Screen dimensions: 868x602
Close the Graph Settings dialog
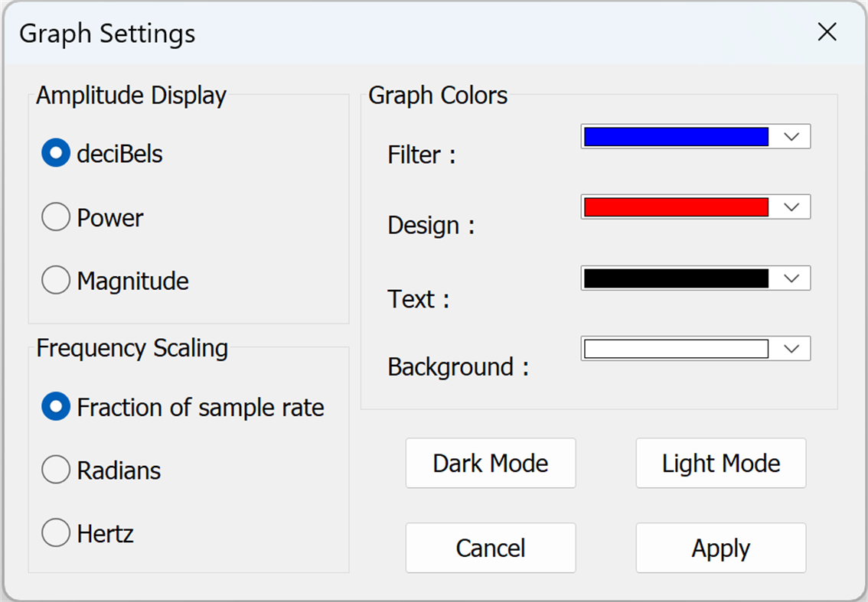[827, 32]
